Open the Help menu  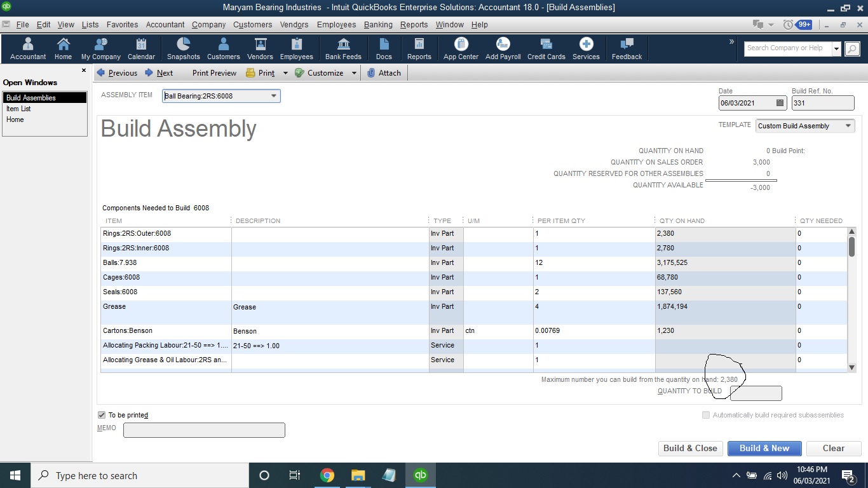click(x=480, y=25)
